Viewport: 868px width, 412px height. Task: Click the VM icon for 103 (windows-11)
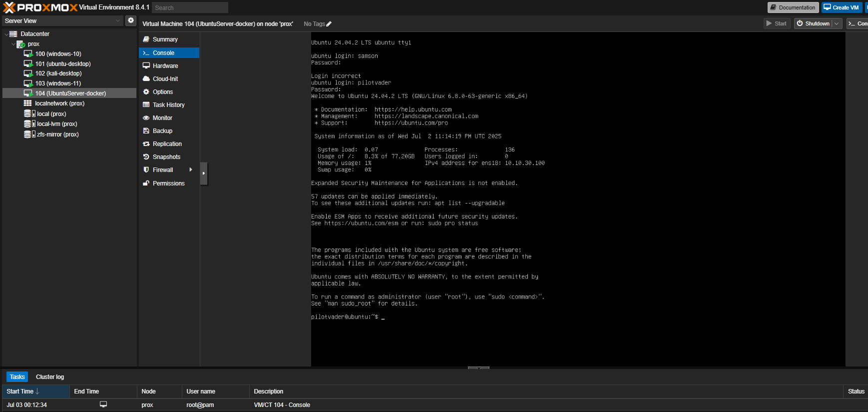[28, 83]
